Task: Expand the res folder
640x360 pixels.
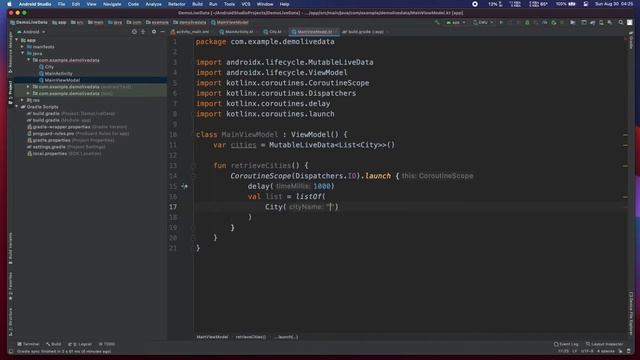Action: pos(22,100)
